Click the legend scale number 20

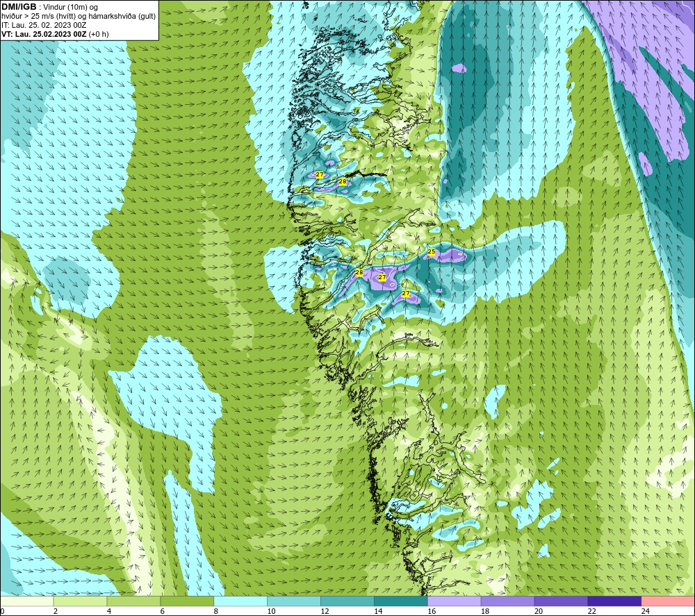539,611
